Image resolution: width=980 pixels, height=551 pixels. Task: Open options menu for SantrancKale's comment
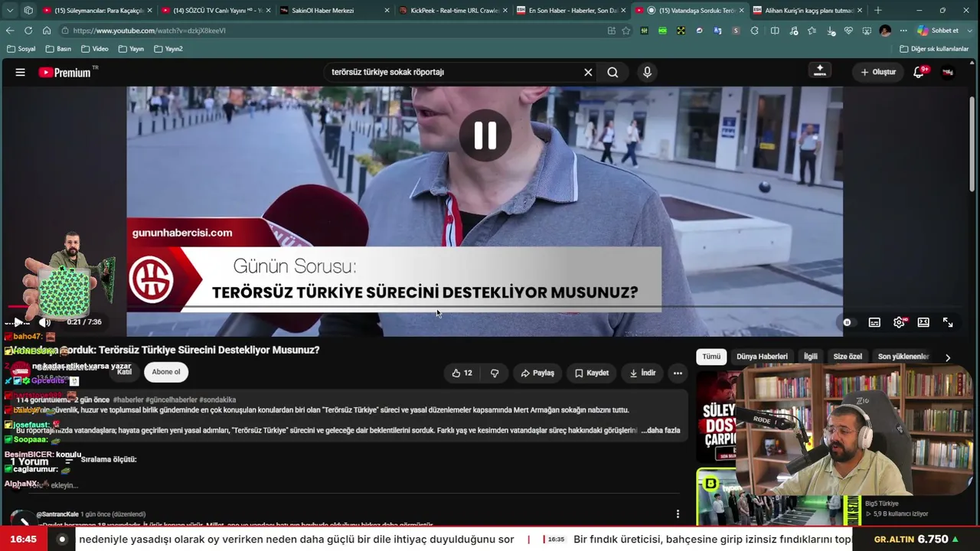click(678, 514)
